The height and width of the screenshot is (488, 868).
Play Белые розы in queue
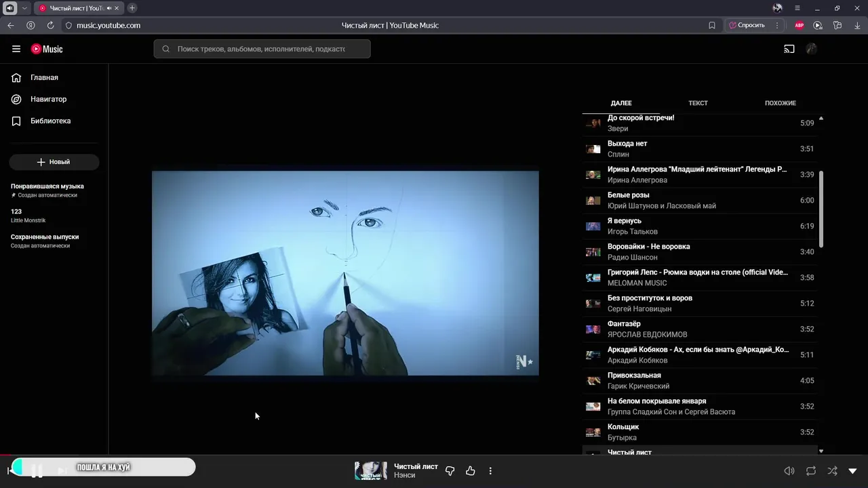click(700, 200)
